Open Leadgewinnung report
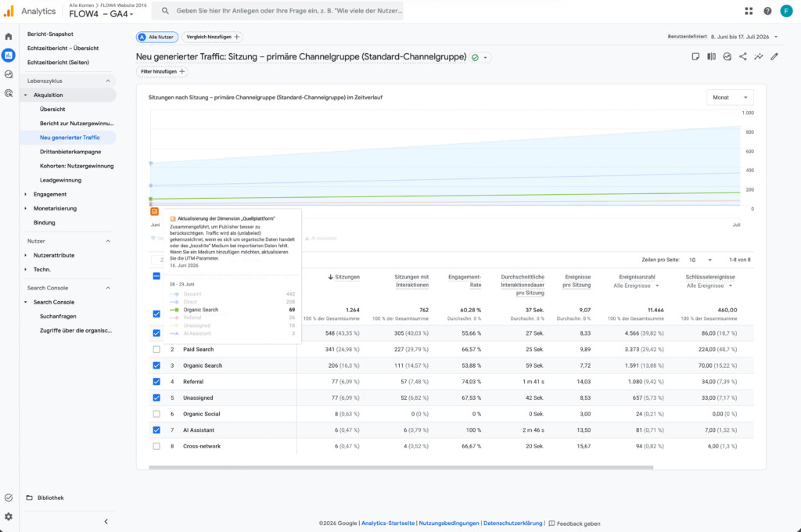Image resolution: width=801 pixels, height=532 pixels. coord(61,180)
